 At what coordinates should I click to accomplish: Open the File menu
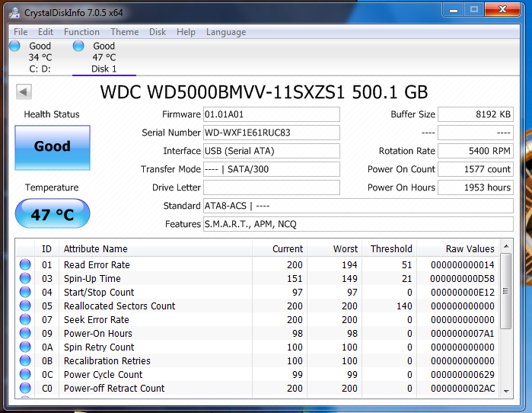(x=21, y=32)
